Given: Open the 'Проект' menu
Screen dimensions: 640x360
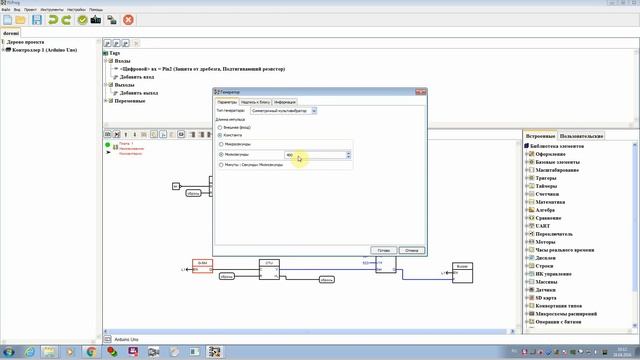Looking at the screenshot, I should 30,9.
